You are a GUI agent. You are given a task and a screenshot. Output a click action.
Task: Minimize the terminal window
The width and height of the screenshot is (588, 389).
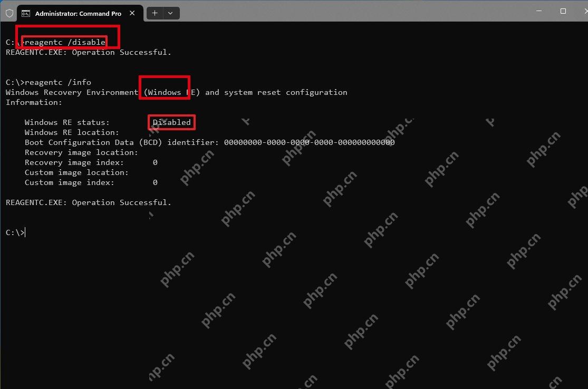coord(539,11)
